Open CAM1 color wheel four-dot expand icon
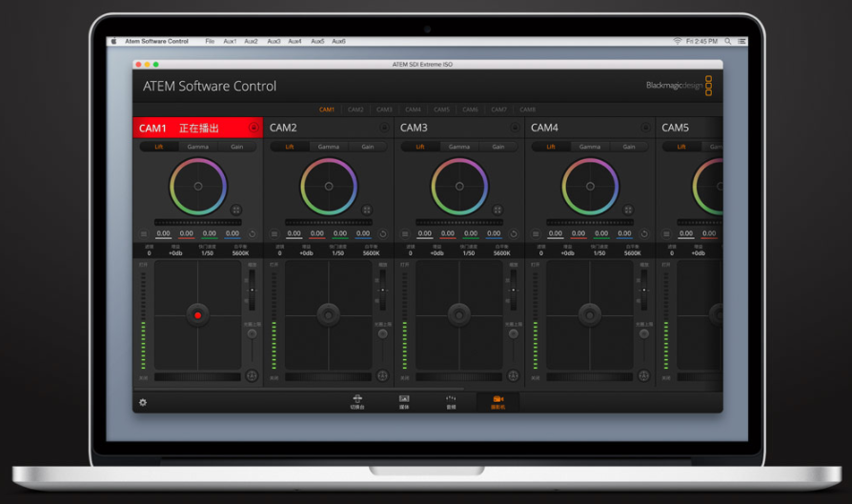852x504 pixels. tap(235, 210)
